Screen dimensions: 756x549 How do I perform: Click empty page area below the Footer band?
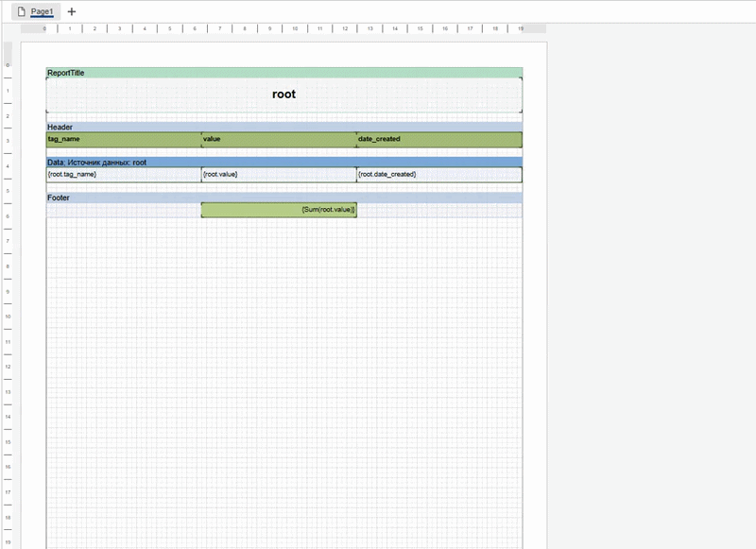[x=283, y=378]
